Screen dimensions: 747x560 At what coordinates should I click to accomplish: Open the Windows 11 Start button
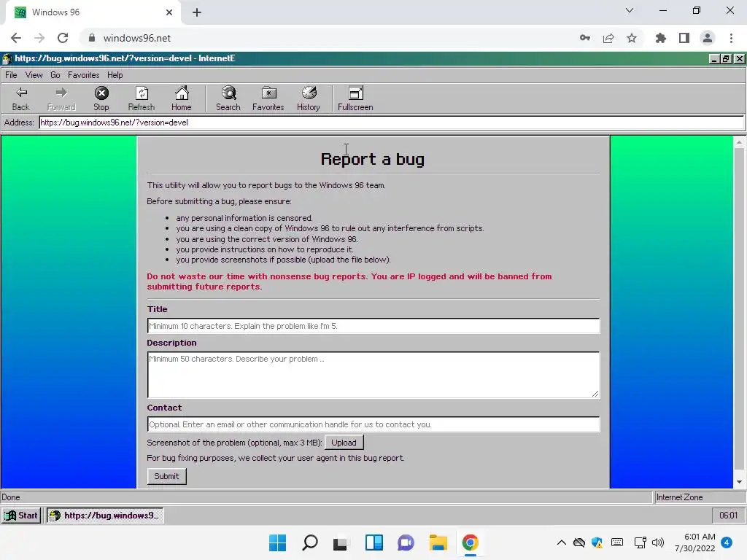278,542
